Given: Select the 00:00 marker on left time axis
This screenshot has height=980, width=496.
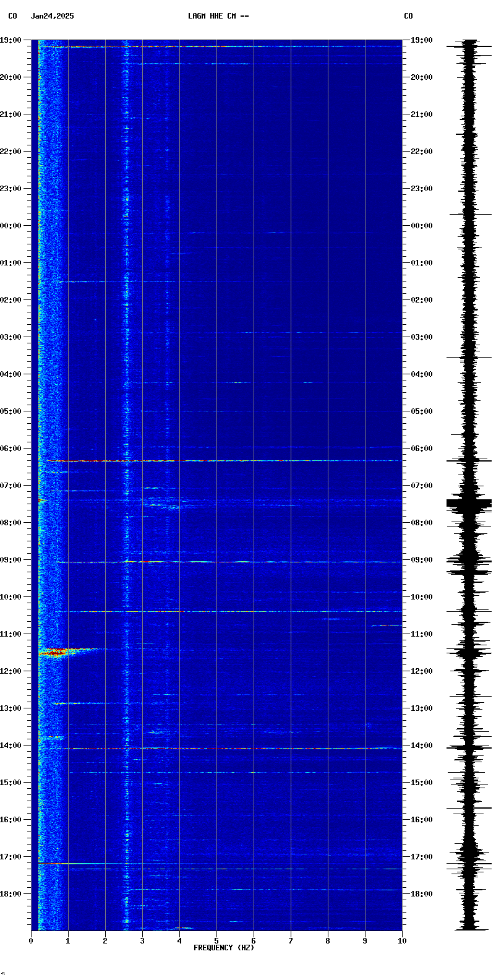Looking at the screenshot, I should 11,226.
